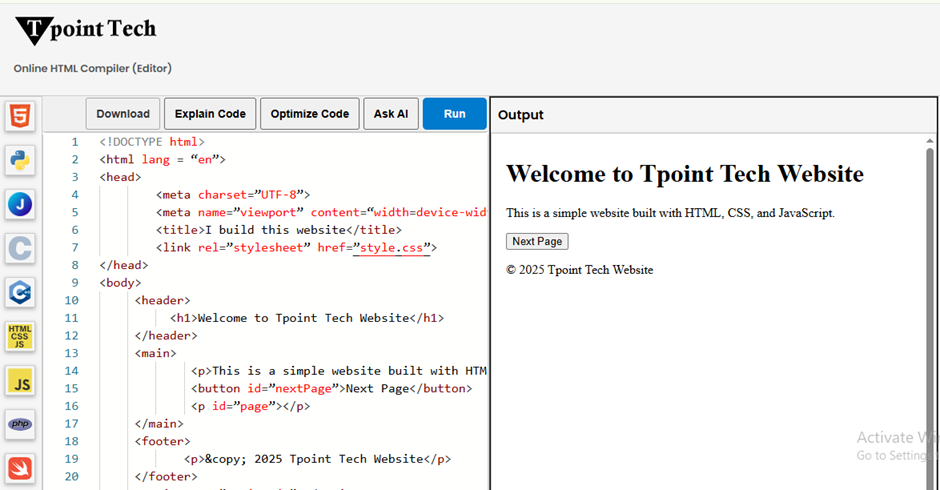Screen dimensions: 940x490
Task: Switch to the Python compiler icon
Action: (x=20, y=160)
